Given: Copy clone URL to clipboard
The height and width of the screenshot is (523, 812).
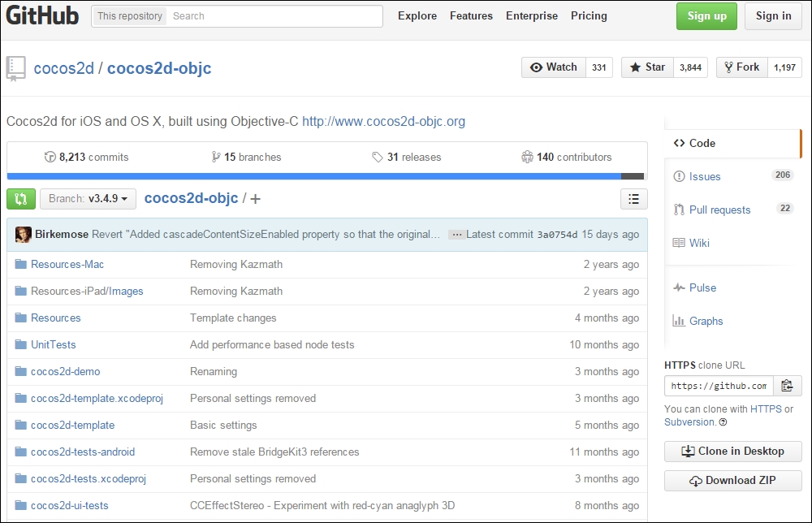Looking at the screenshot, I should tap(787, 386).
